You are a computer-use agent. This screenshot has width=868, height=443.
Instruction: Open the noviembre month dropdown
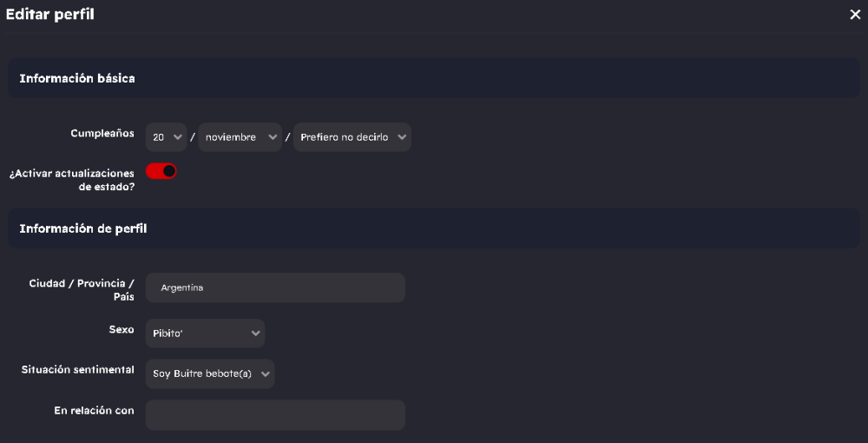click(x=240, y=137)
